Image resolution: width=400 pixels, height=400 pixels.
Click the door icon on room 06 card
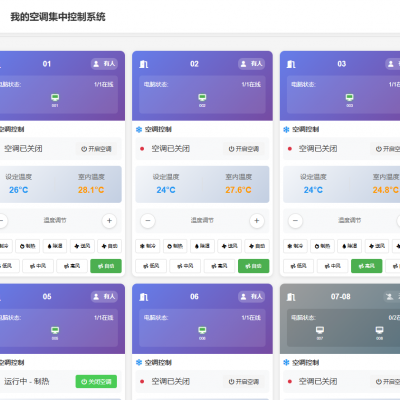144,297
